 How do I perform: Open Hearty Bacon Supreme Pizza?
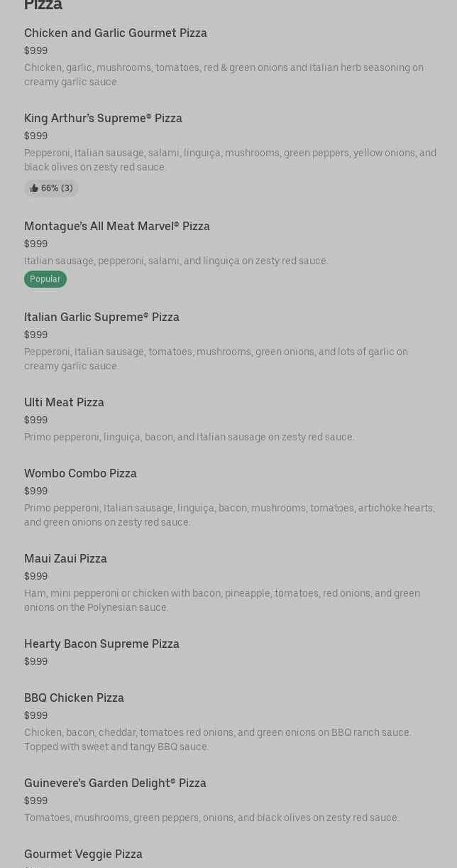click(101, 644)
